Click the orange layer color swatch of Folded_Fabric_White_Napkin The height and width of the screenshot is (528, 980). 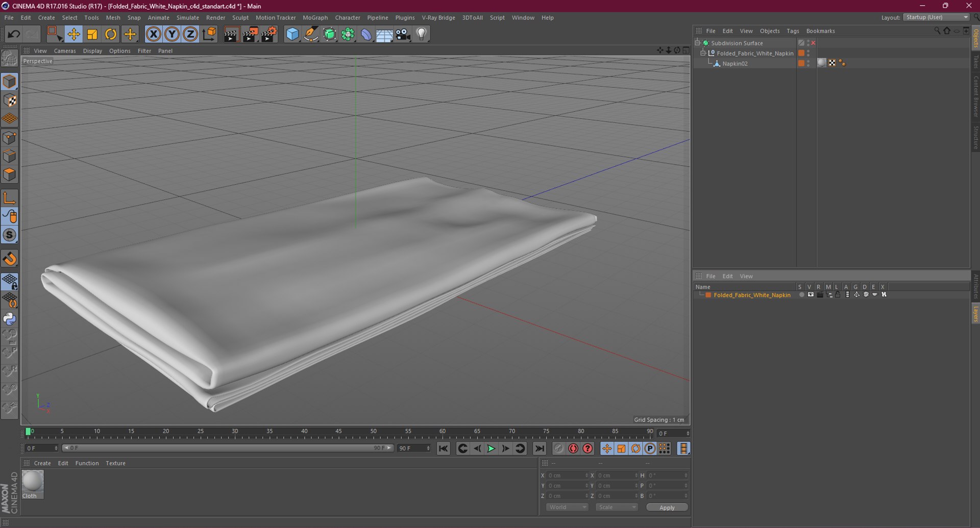point(708,295)
